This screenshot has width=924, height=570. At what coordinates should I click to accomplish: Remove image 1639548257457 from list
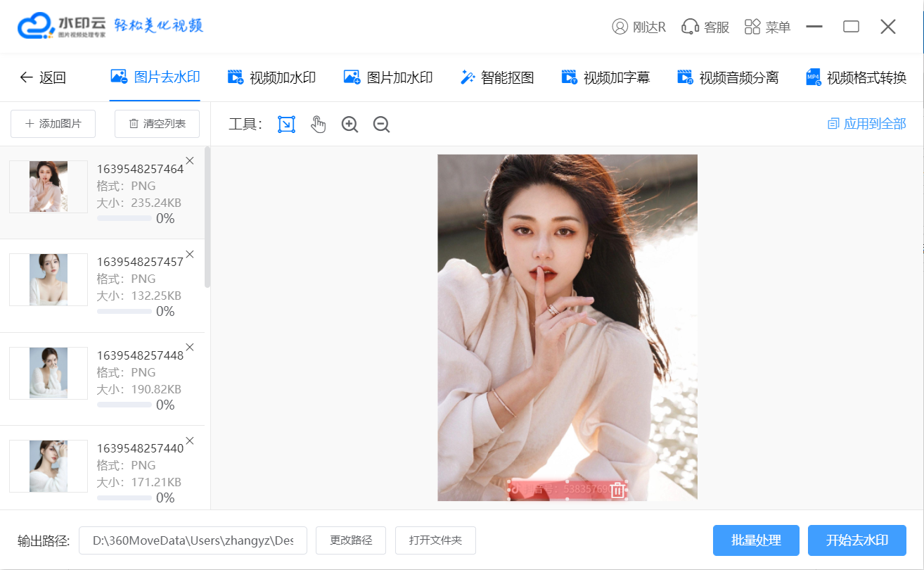[x=189, y=254]
